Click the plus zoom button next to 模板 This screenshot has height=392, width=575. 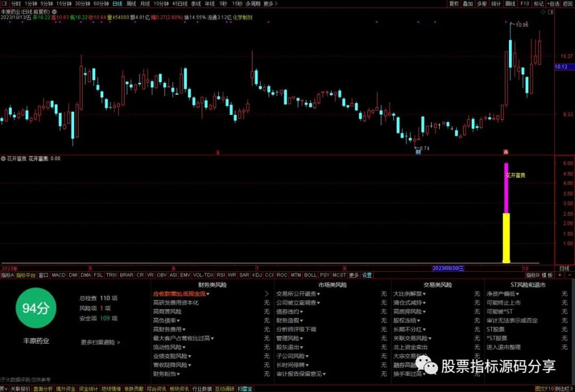560,275
